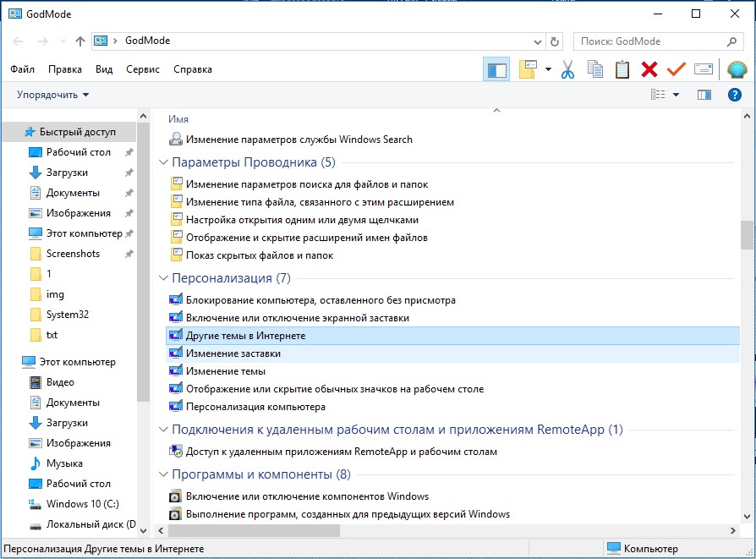Open Windows 10 (C:) drive
This screenshot has height=559, width=756.
click(82, 503)
